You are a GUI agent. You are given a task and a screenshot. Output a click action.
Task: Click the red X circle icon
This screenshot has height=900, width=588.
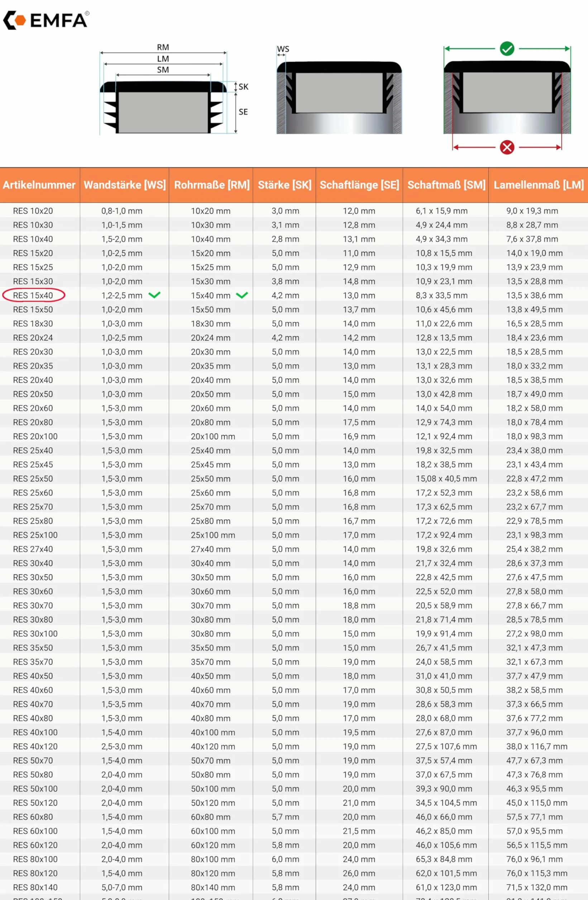(x=507, y=147)
